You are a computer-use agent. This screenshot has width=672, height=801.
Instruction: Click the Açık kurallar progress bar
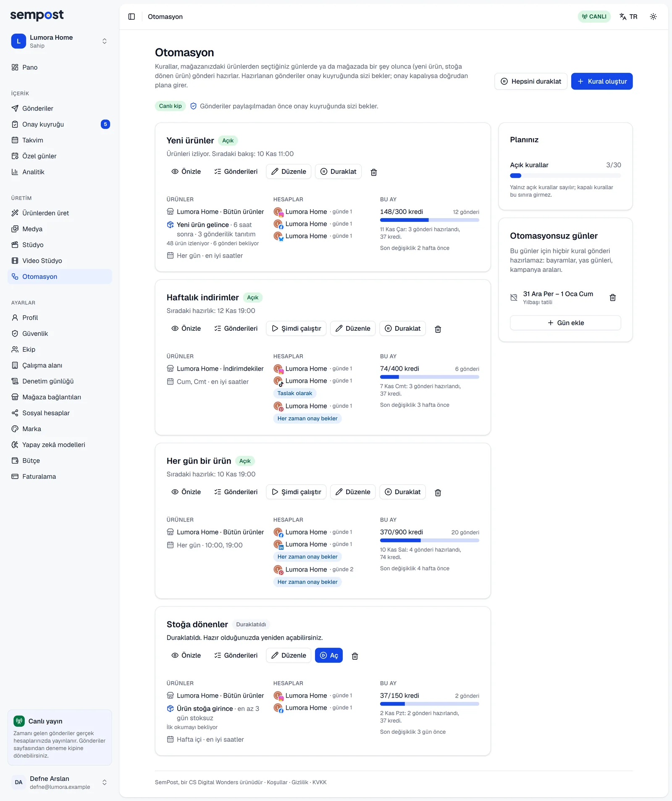[x=565, y=176]
